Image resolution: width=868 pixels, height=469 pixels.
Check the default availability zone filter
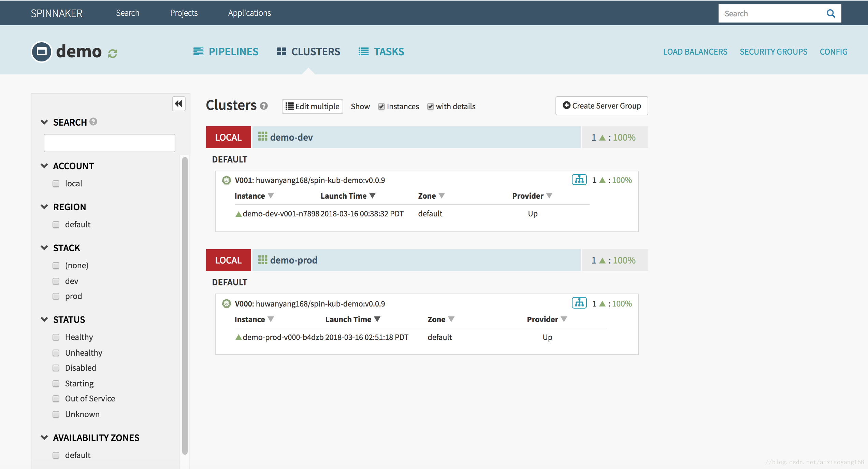[56, 455]
